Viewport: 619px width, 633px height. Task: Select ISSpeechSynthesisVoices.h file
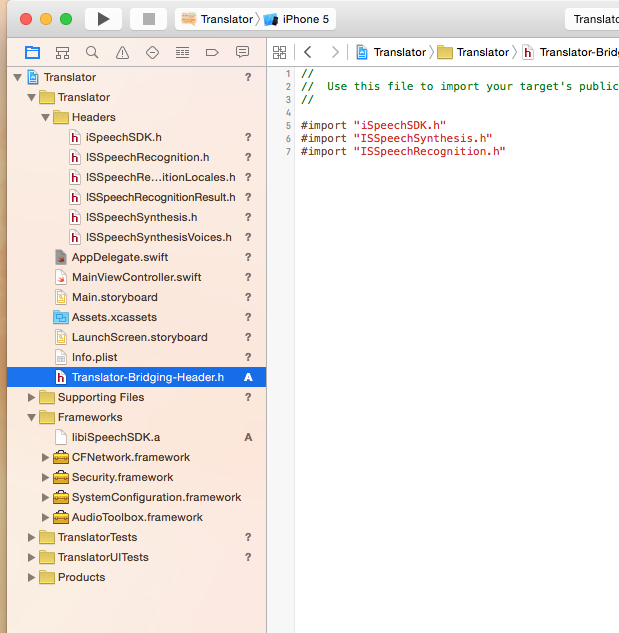pyautogui.click(x=136, y=237)
